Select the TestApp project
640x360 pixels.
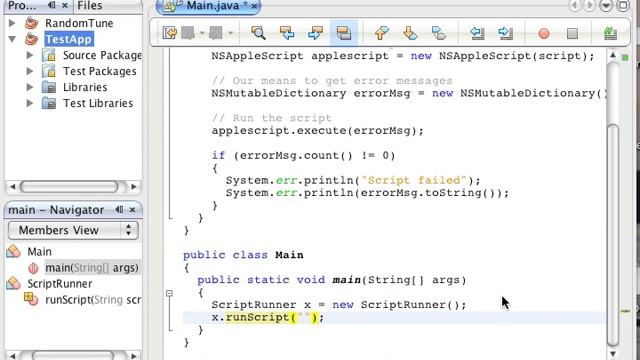pos(69,39)
